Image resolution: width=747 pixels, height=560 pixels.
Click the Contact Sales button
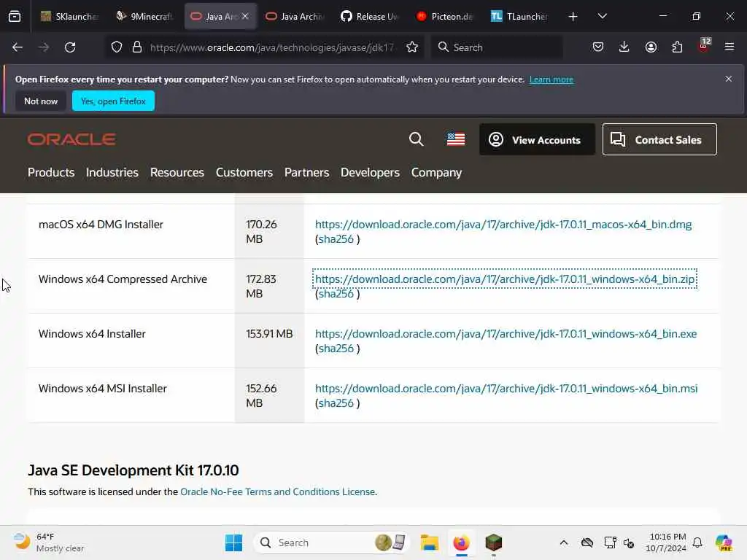[659, 139]
